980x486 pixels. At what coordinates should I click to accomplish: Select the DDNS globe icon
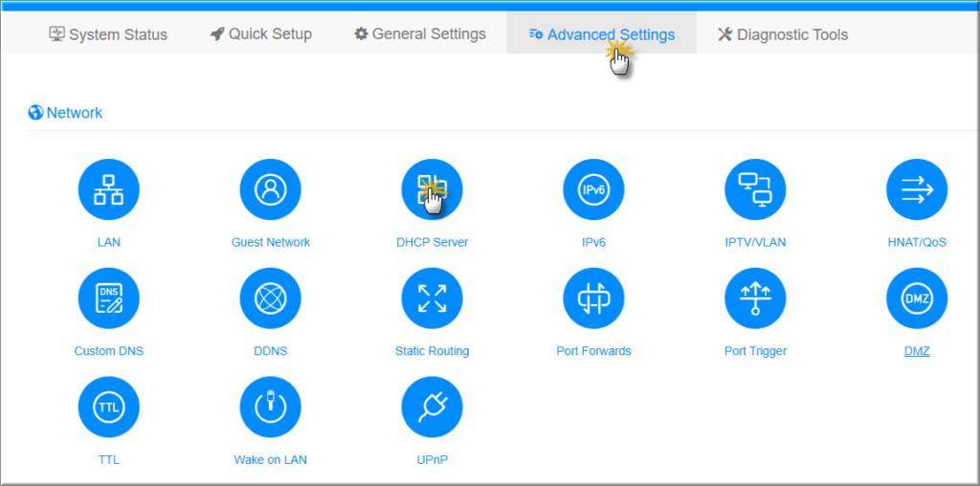[270, 298]
